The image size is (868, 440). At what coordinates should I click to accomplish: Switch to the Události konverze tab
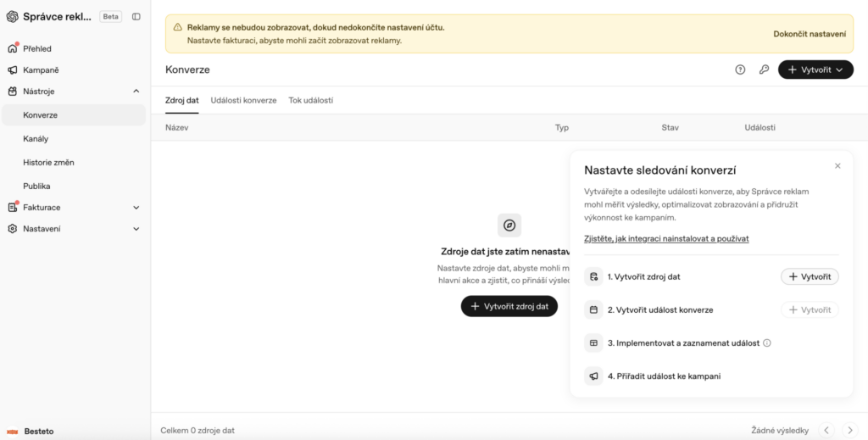click(x=243, y=100)
